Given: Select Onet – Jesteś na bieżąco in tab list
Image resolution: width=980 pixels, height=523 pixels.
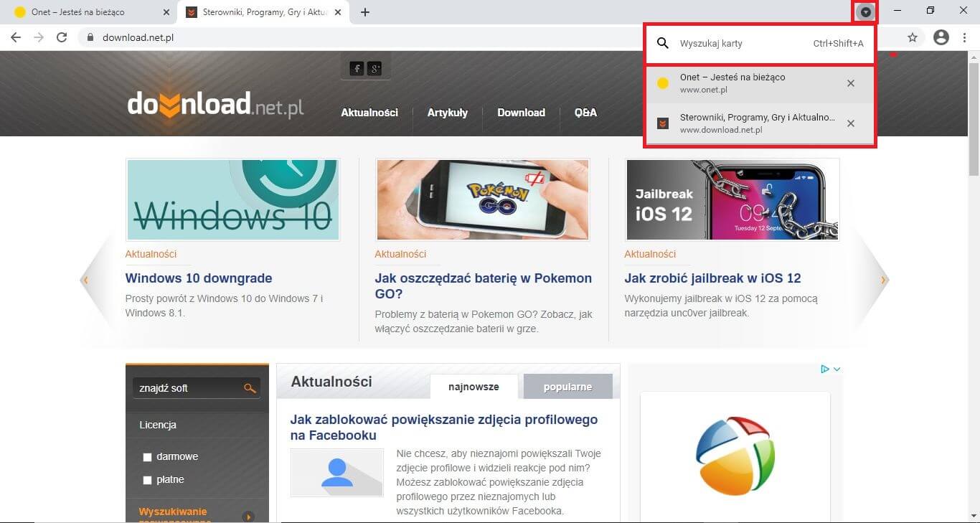Looking at the screenshot, I should click(x=760, y=83).
